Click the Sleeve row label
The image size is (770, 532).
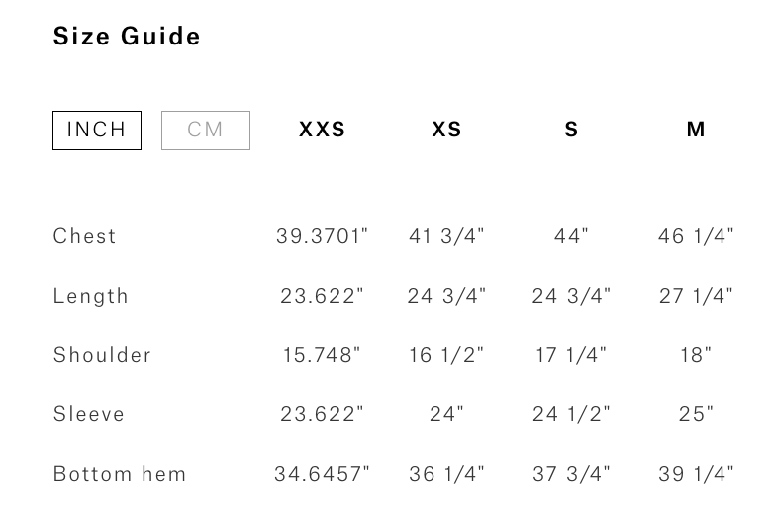pos(89,414)
